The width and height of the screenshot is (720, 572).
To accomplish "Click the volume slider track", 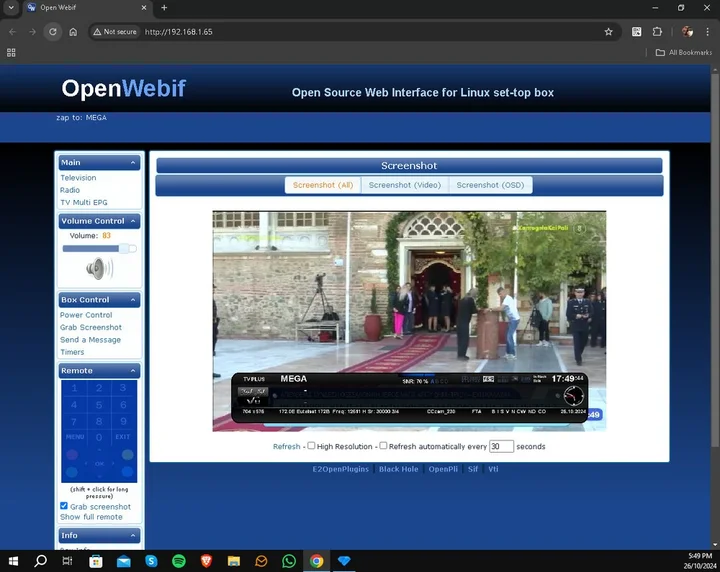I will pyautogui.click(x=99, y=248).
